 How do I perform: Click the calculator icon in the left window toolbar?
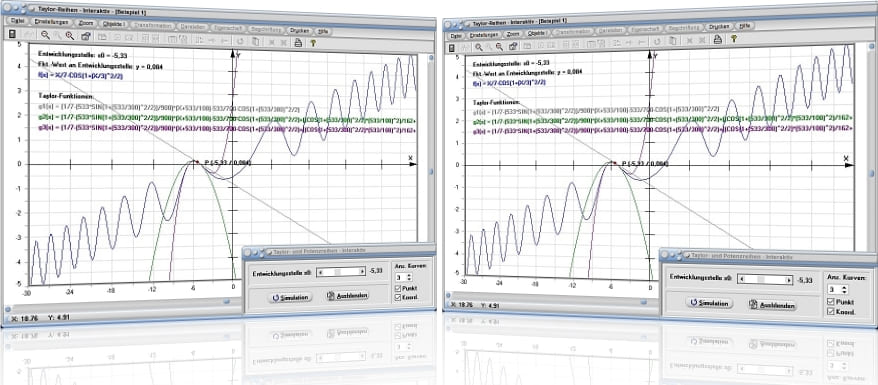click(x=12, y=34)
